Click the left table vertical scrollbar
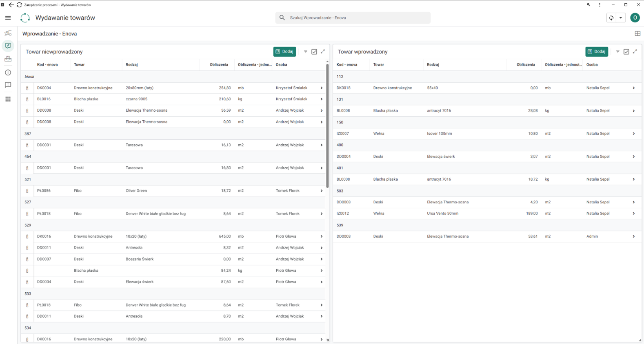The width and height of the screenshot is (644, 344). point(327,125)
